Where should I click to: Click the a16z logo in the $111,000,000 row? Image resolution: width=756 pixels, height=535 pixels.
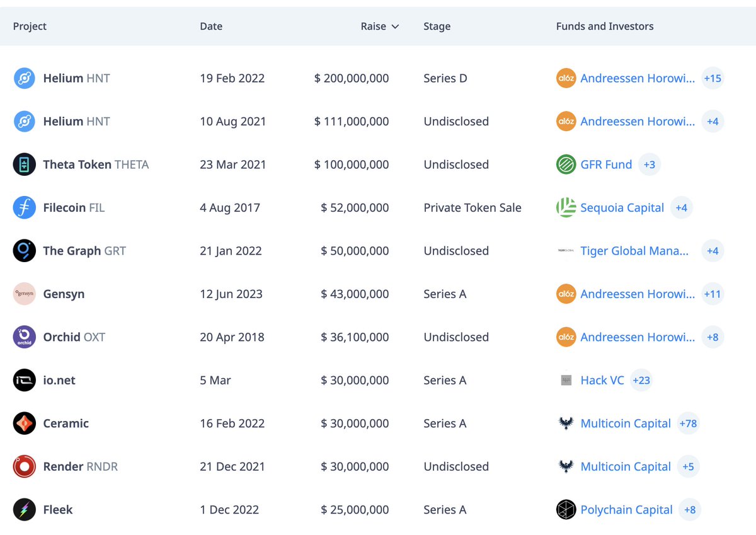tap(566, 122)
